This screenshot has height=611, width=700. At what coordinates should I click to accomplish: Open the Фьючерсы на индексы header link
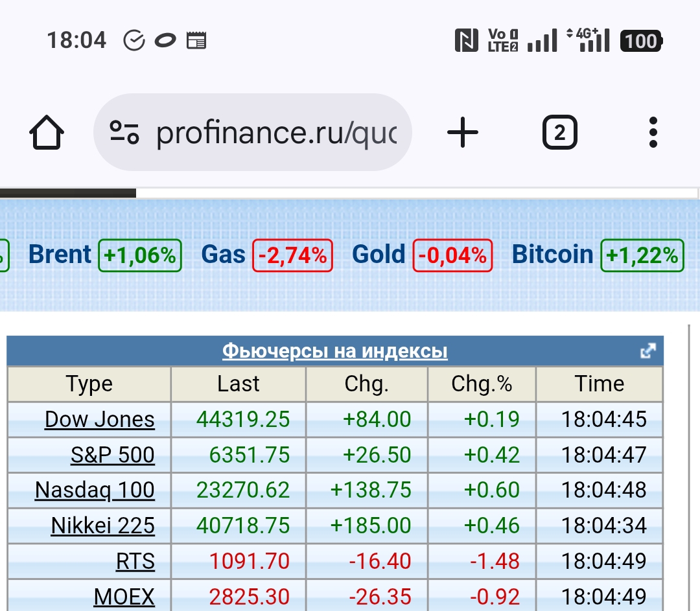tap(334, 351)
